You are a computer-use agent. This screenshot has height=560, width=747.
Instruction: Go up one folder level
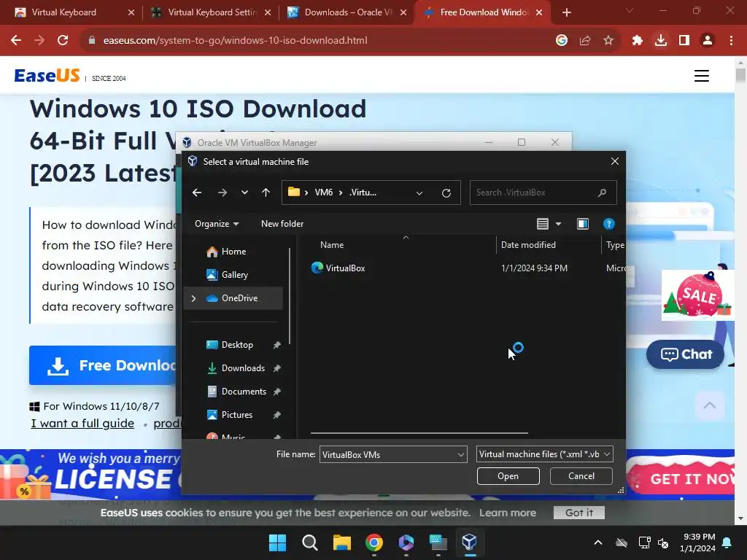coord(266,192)
